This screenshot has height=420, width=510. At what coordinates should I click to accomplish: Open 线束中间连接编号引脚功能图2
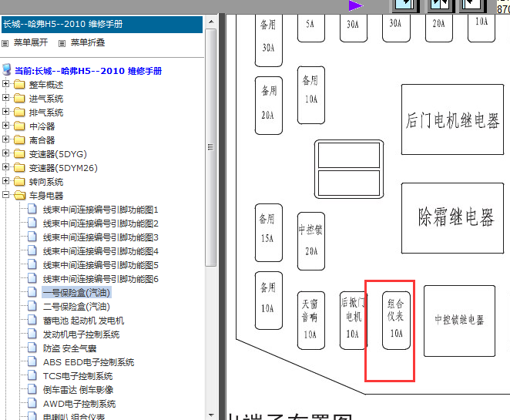pyautogui.click(x=100, y=223)
